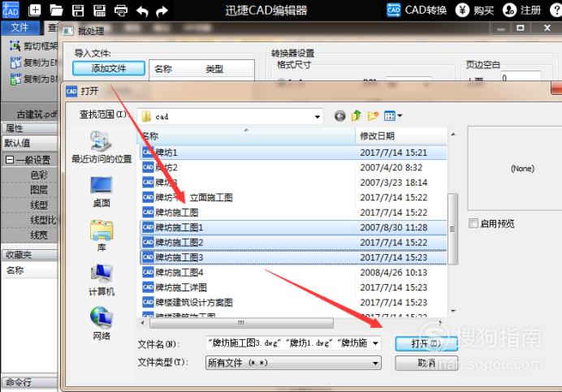This screenshot has width=562, height=392.
Task: Click the new file icon in title bar
Action: (x=35, y=10)
